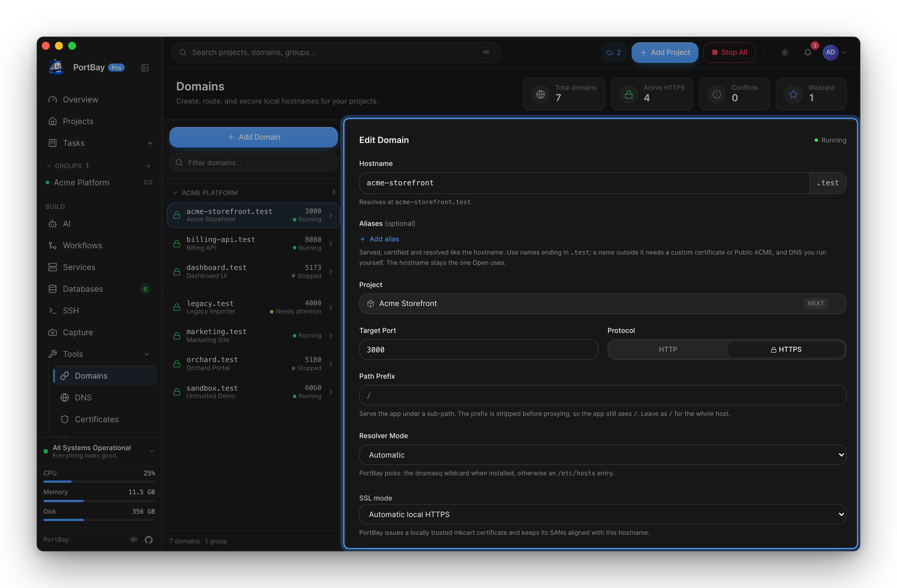Open the notifications bell
This screenshot has height=588, width=897.
click(x=807, y=53)
